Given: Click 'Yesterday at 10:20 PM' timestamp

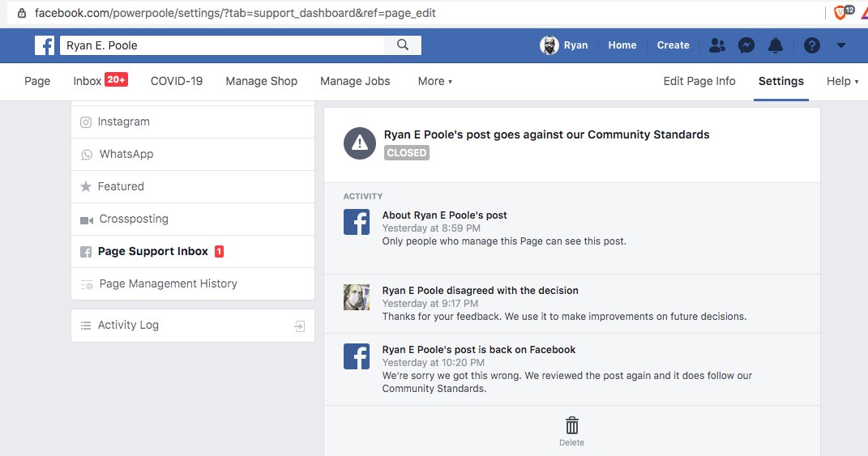Looking at the screenshot, I should [x=434, y=363].
